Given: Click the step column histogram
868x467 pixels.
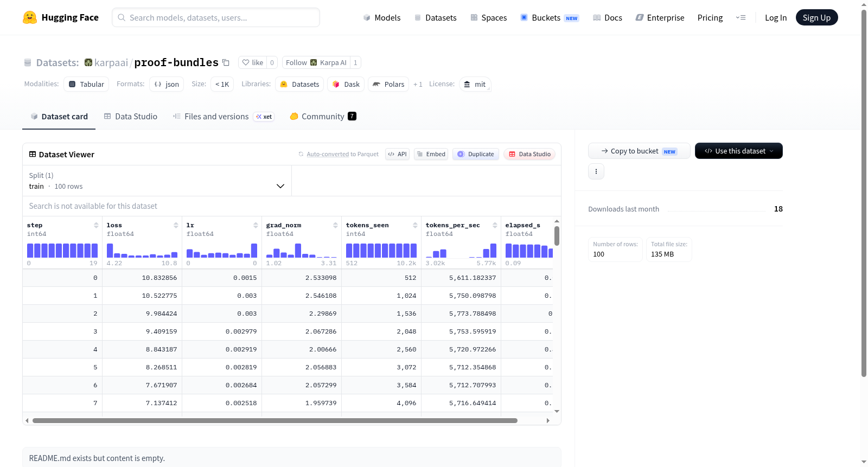Looking at the screenshot, I should tap(62, 250).
